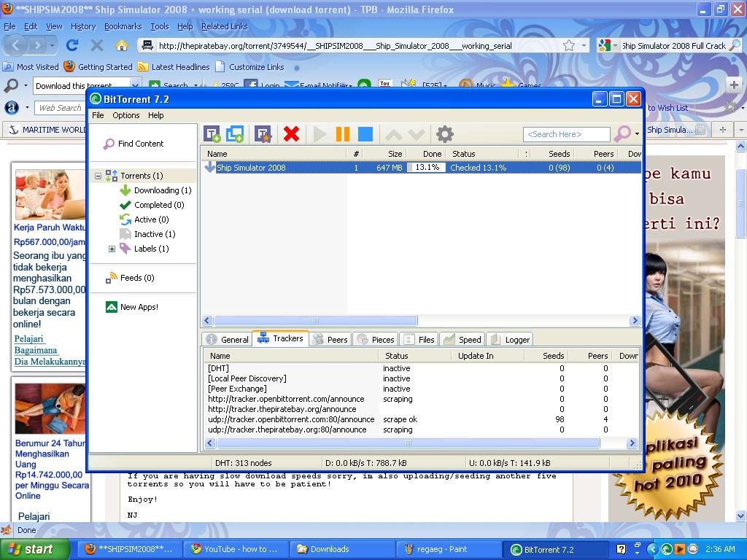The height and width of the screenshot is (560, 747).
Task: Click DHT: 313 nodes status bar entry
Action: [x=244, y=463]
